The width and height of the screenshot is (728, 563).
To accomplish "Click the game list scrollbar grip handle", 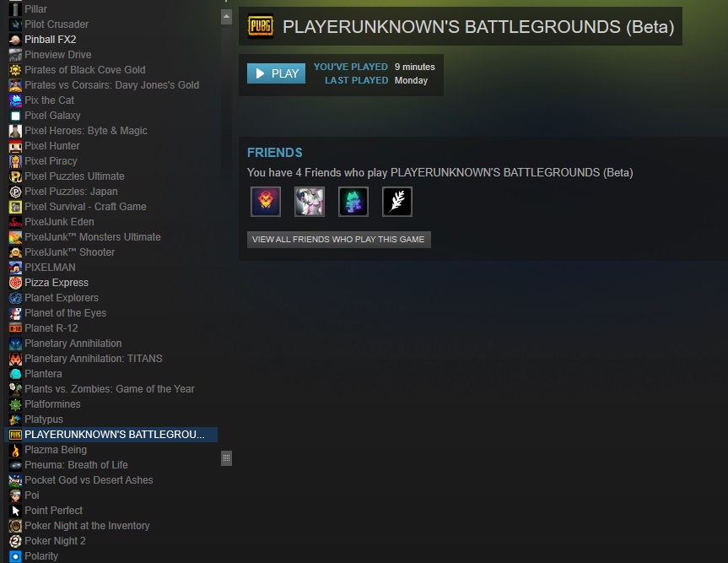I will [x=227, y=458].
